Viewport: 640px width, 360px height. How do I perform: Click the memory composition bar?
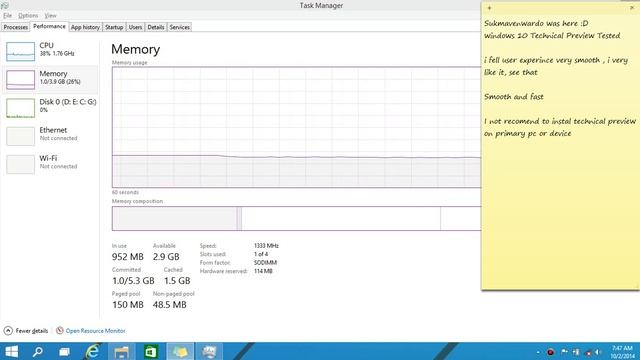click(x=296, y=218)
